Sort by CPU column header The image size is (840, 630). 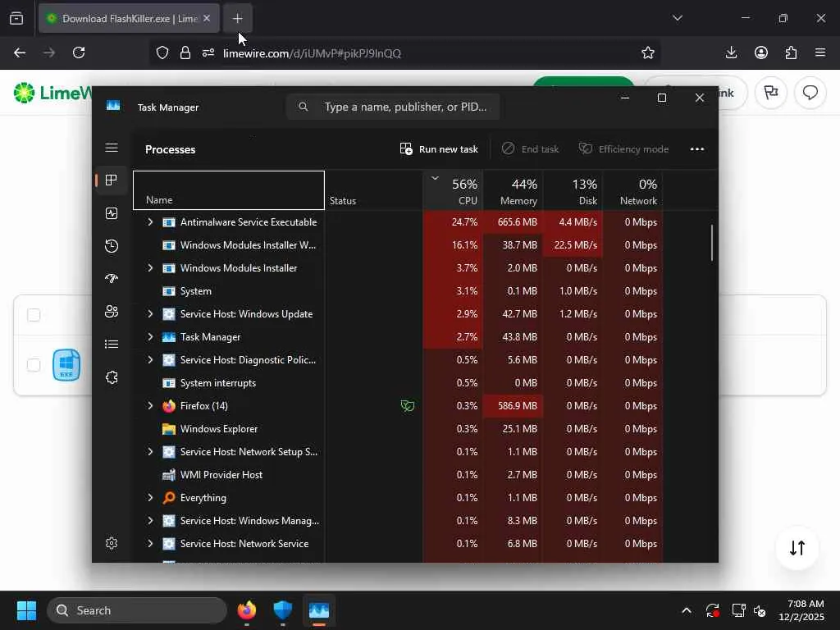(453, 190)
